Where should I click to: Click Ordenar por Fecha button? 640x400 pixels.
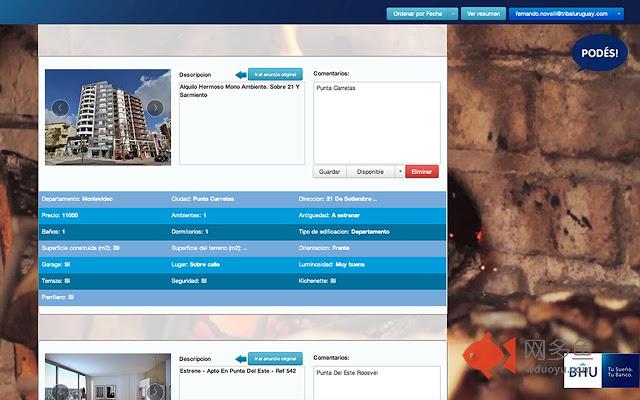point(417,14)
